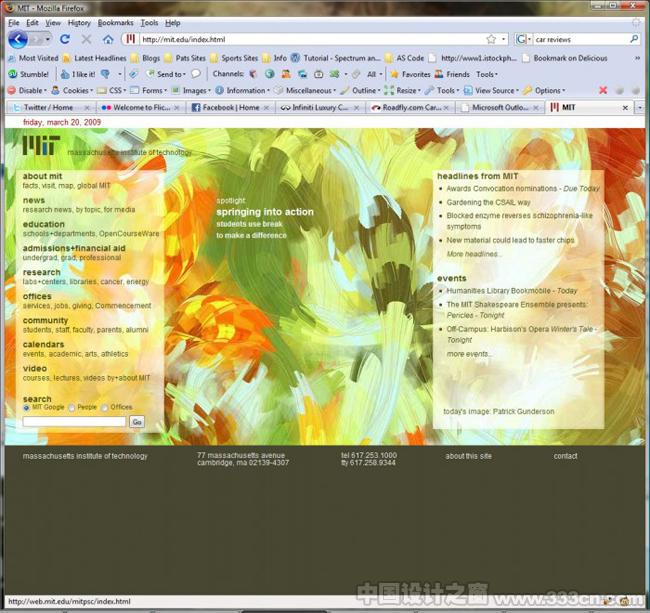
Task: Click the URL address bar
Action: click(x=311, y=39)
